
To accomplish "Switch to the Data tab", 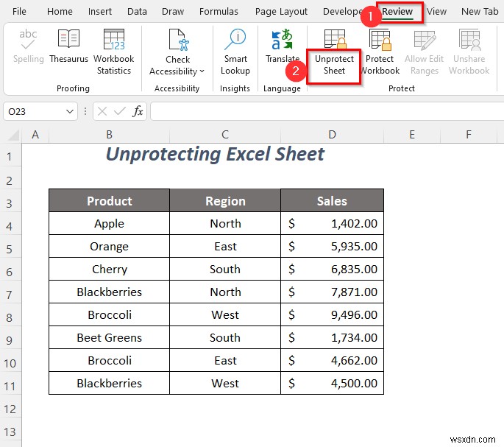I will pyautogui.click(x=137, y=12).
